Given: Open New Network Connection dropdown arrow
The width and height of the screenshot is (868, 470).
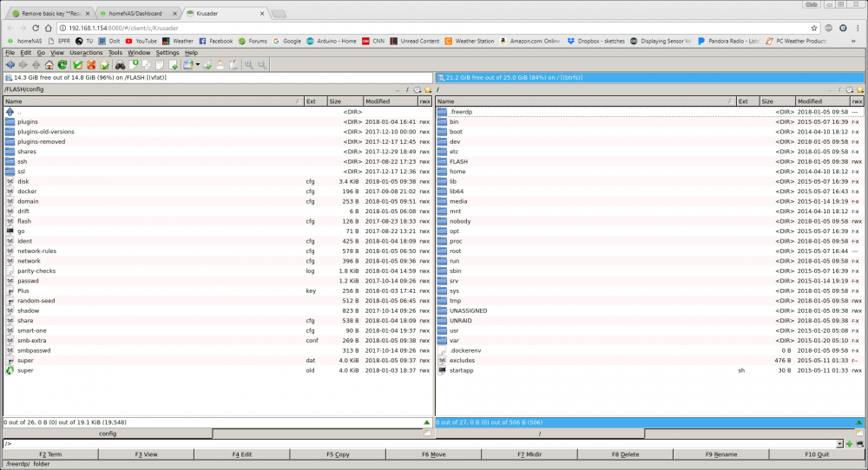Looking at the screenshot, I should click(x=198, y=65).
